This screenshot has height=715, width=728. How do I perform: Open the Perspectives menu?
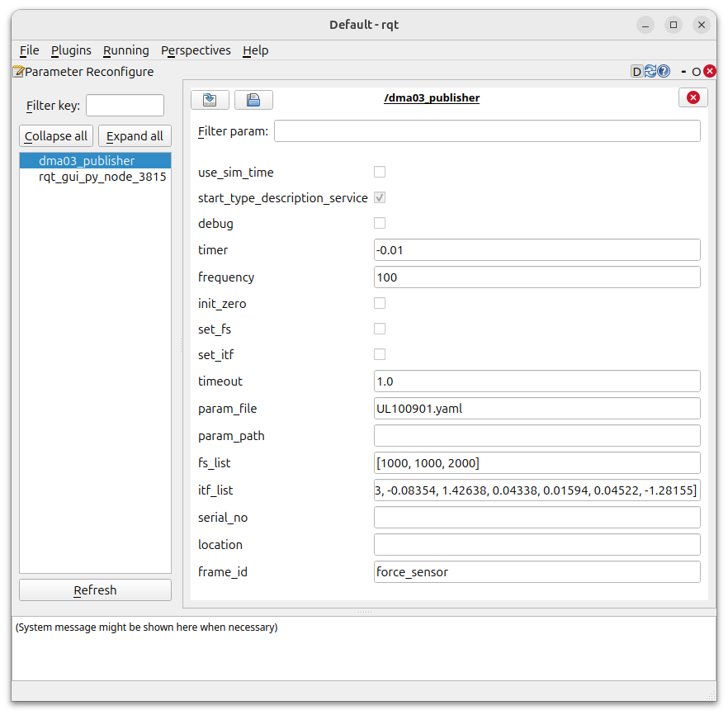tap(196, 50)
